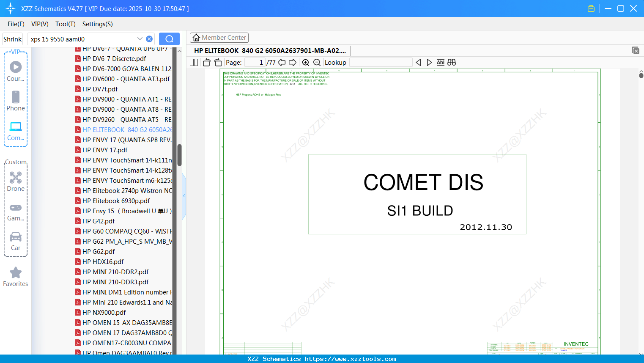Open HP G60 COMPAQ CQ60 file
Viewport: 644px width, 363px height.
pos(123,231)
